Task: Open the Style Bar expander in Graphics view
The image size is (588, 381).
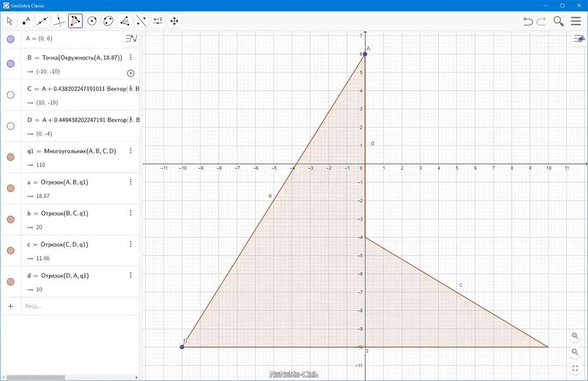Action: click(579, 38)
